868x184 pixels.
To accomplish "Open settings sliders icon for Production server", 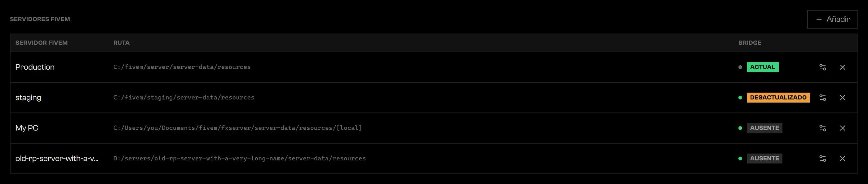I will [822, 67].
